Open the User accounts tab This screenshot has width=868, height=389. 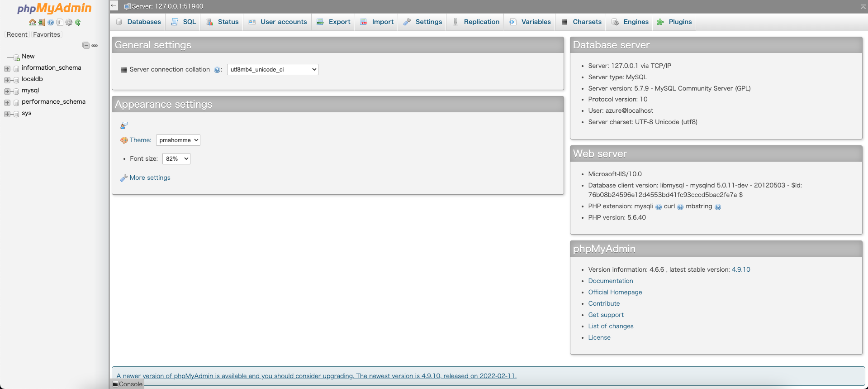pyautogui.click(x=278, y=22)
